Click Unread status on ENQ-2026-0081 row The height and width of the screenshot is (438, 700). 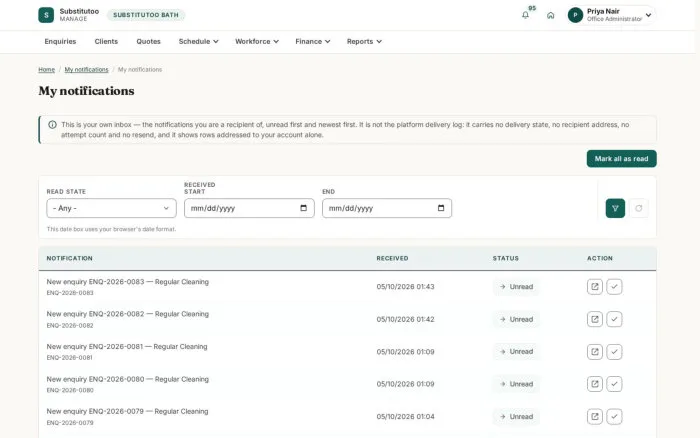pyautogui.click(x=516, y=352)
